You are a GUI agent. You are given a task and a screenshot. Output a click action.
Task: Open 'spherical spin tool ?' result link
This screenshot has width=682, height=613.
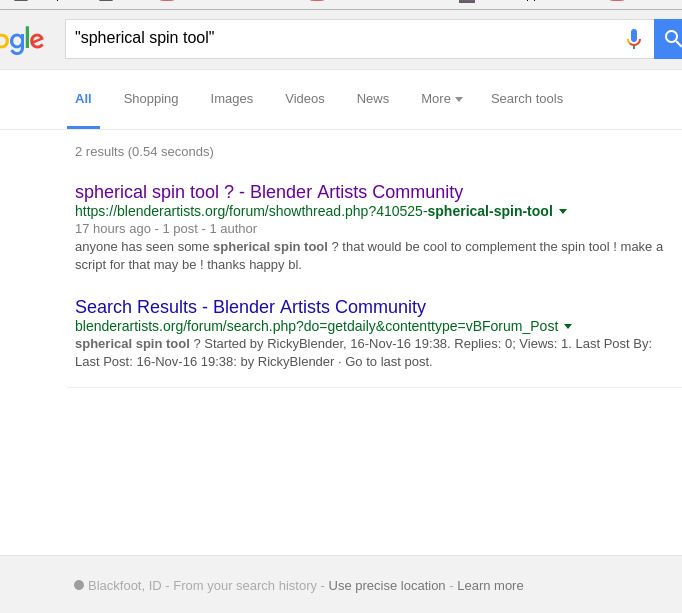click(x=269, y=192)
